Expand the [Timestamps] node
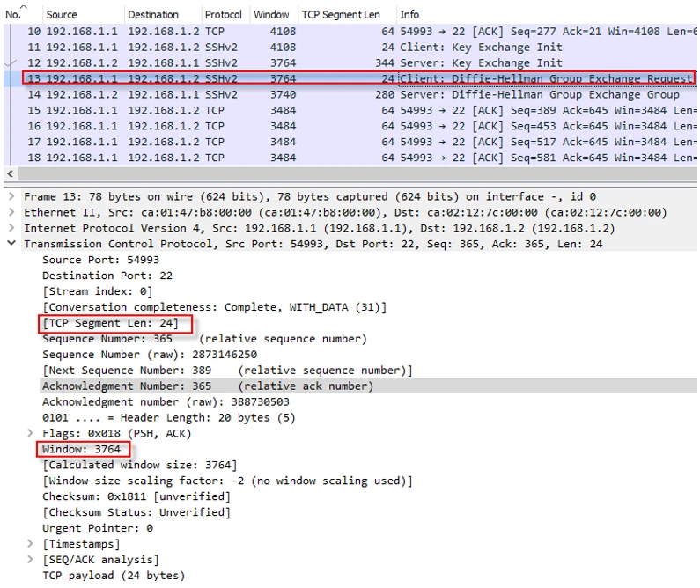This screenshot has height=588, width=700. 30,544
